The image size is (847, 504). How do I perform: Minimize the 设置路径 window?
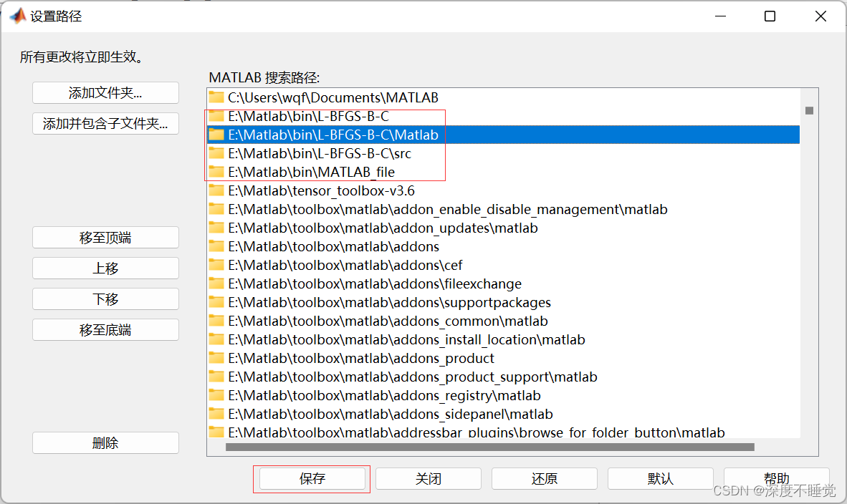pyautogui.click(x=720, y=16)
